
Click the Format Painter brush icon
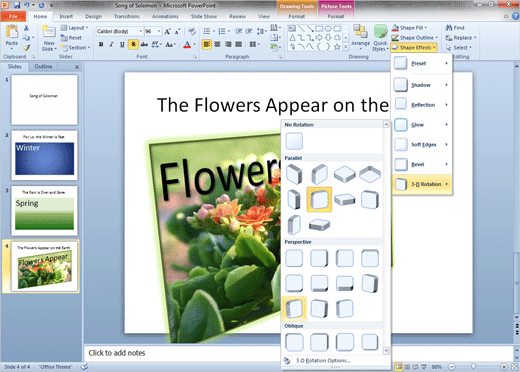click(x=26, y=48)
